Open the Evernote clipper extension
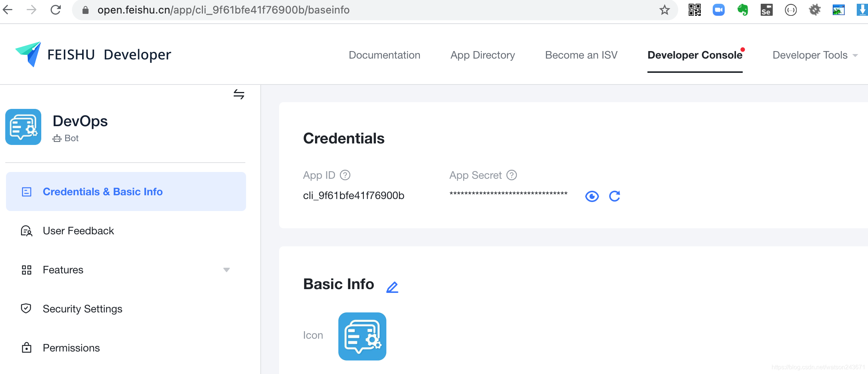This screenshot has height=374, width=868. point(742,10)
